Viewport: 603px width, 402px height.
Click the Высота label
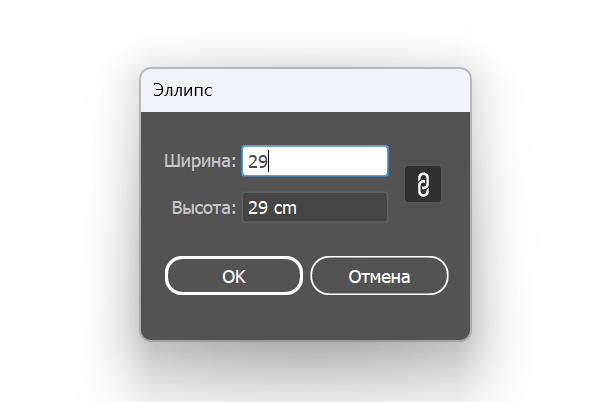204,208
